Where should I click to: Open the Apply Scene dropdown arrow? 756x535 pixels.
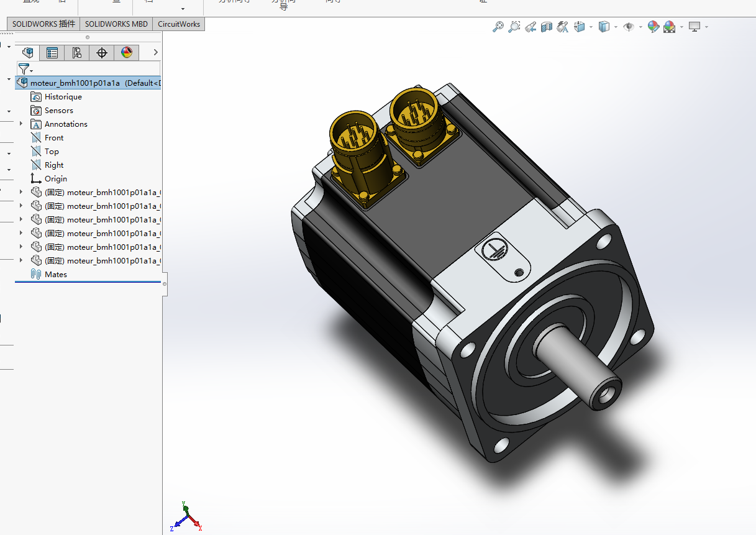681,27
